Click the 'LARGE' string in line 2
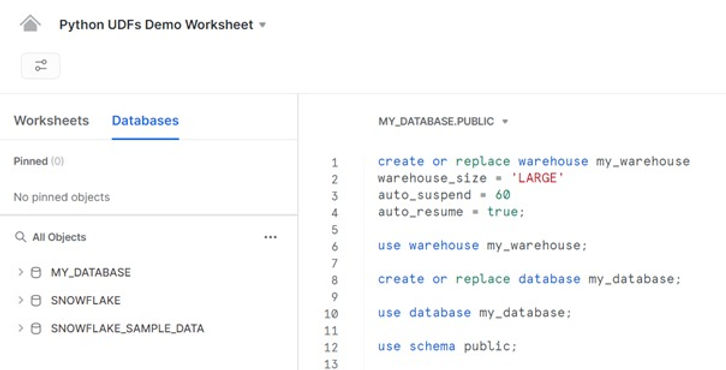 pos(538,178)
